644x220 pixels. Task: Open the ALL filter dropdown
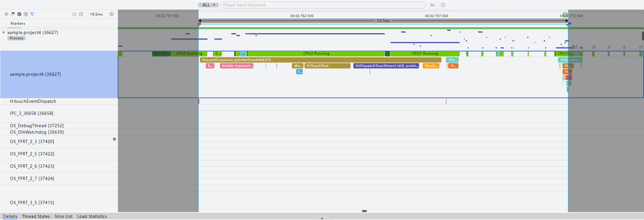(208, 5)
